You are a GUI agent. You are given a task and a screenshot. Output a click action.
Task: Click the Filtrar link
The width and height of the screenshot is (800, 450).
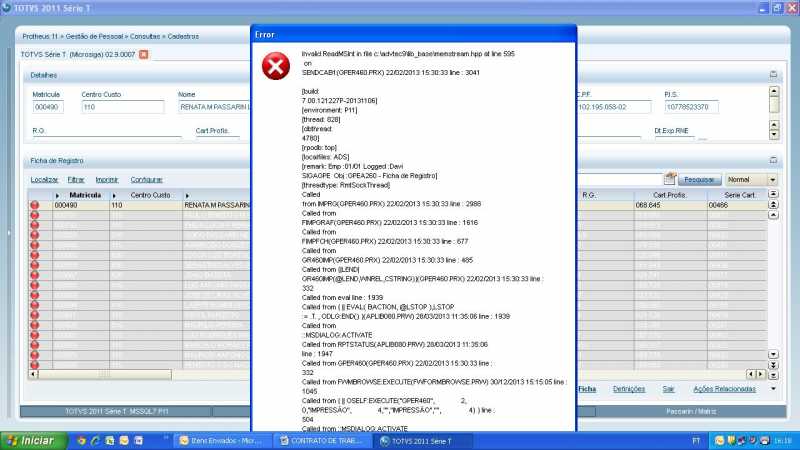tap(76, 180)
